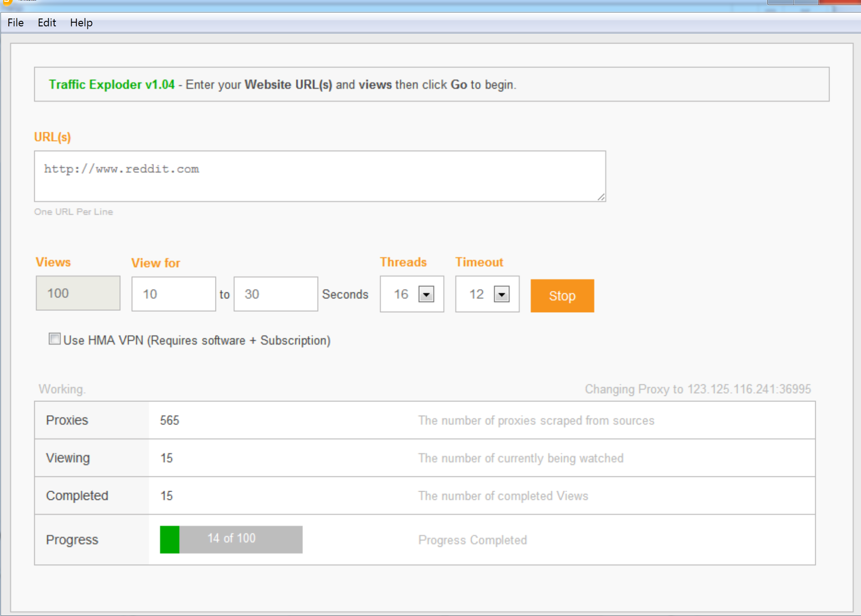Expand the Threads selector showing 16
Viewport: 861px width, 616px height.
426,294
